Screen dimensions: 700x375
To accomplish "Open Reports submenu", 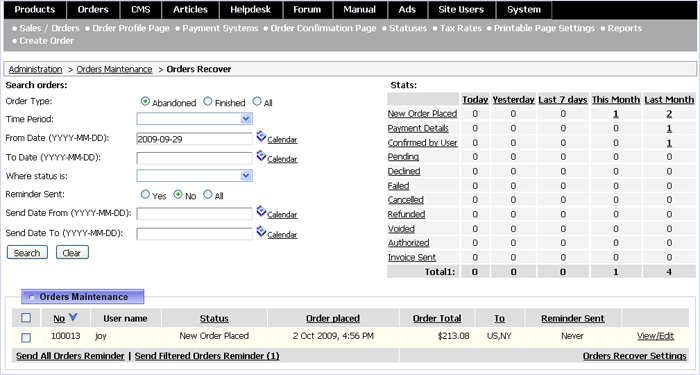I will point(625,28).
